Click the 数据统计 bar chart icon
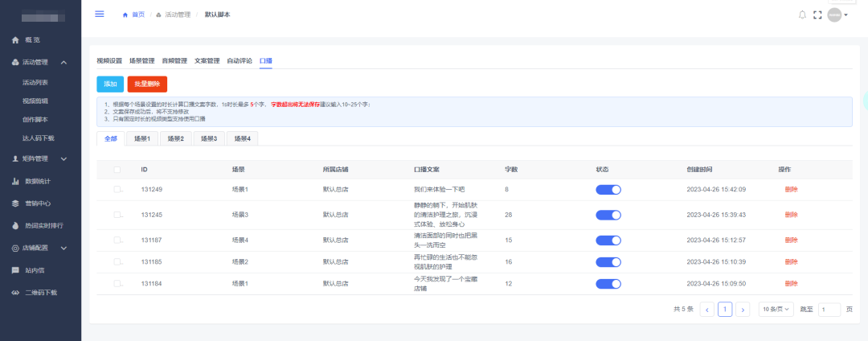Image resolution: width=868 pixels, height=341 pixels. tap(15, 181)
